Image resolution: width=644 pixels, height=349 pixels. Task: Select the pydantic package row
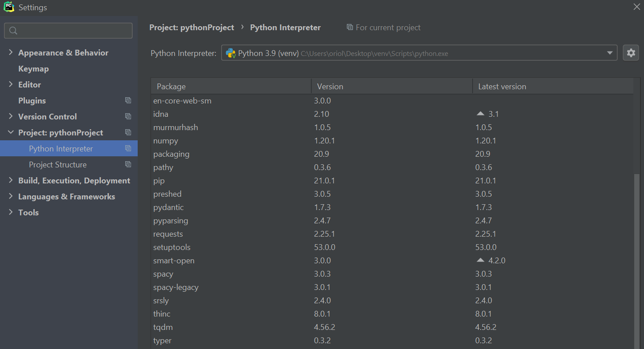(x=392, y=207)
